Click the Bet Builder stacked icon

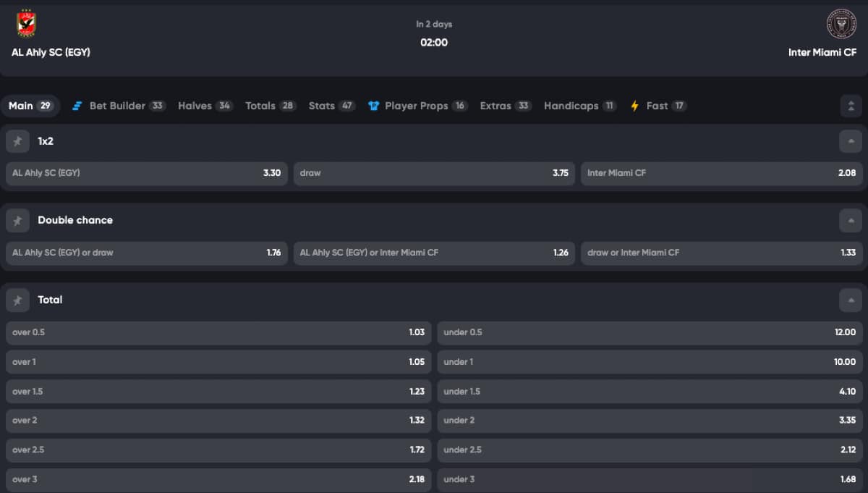77,106
